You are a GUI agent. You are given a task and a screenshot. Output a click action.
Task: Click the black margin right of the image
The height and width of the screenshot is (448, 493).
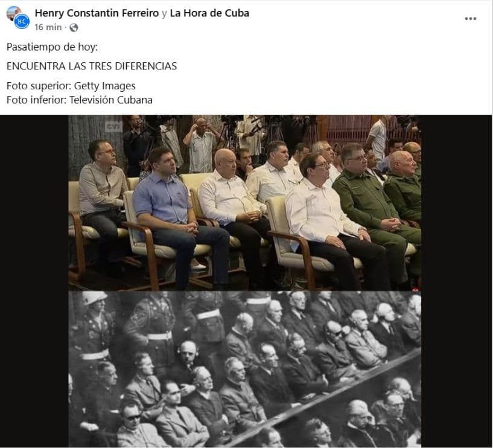tap(456, 281)
